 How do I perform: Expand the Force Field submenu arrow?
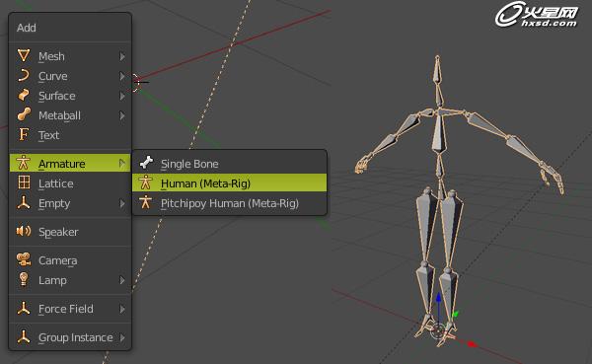122,309
